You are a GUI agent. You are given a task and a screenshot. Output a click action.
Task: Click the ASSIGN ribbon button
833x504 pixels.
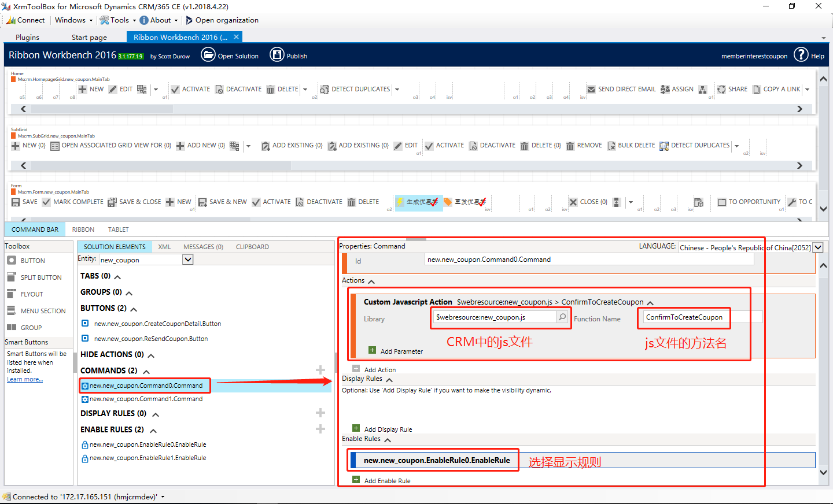[x=677, y=89]
